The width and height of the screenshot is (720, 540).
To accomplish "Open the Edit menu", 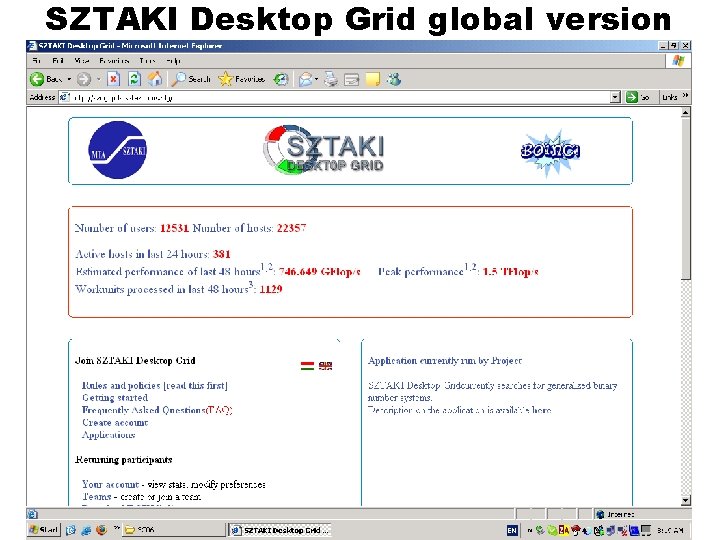I will coord(58,61).
